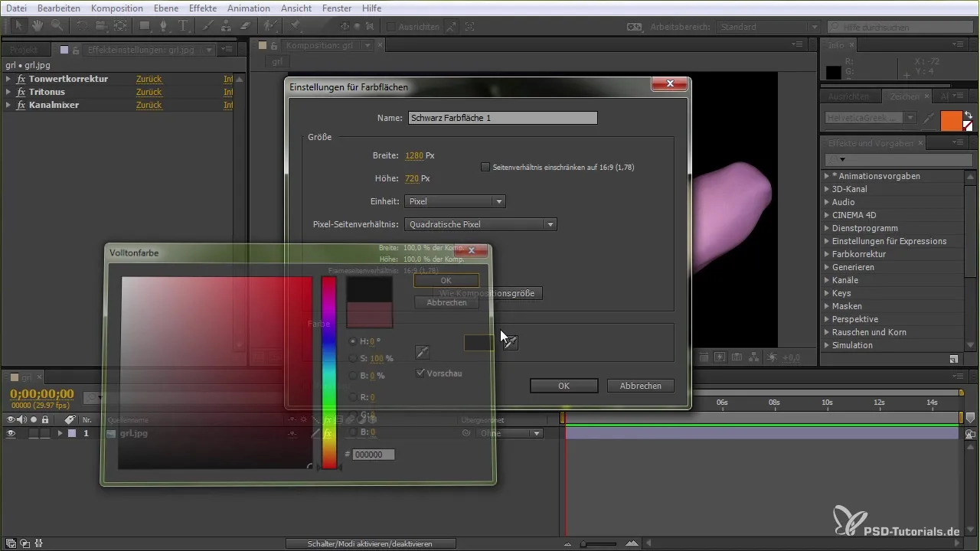Expand the Tritonus effect properties
This screenshot has height=551, width=980.
[8, 92]
